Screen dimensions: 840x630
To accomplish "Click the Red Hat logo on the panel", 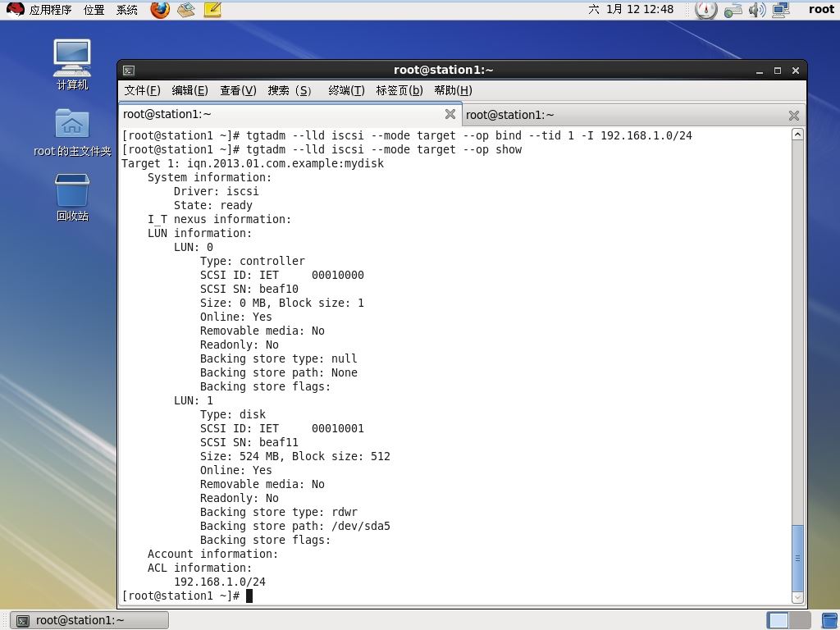I will (16, 9).
